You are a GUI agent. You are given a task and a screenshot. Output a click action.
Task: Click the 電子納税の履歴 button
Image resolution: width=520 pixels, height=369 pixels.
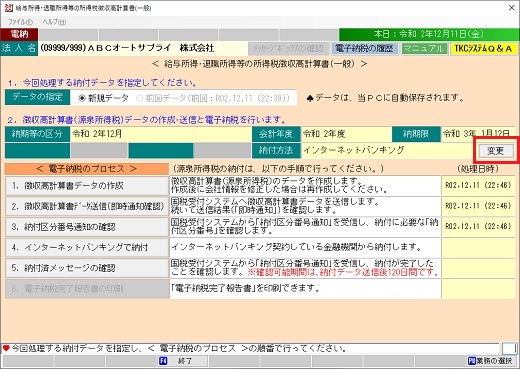click(364, 48)
